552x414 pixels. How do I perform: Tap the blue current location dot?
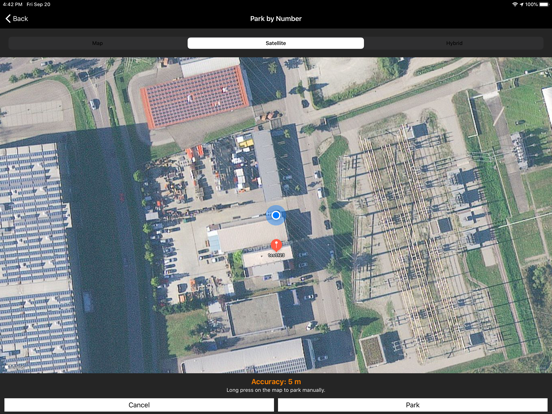coord(276,215)
